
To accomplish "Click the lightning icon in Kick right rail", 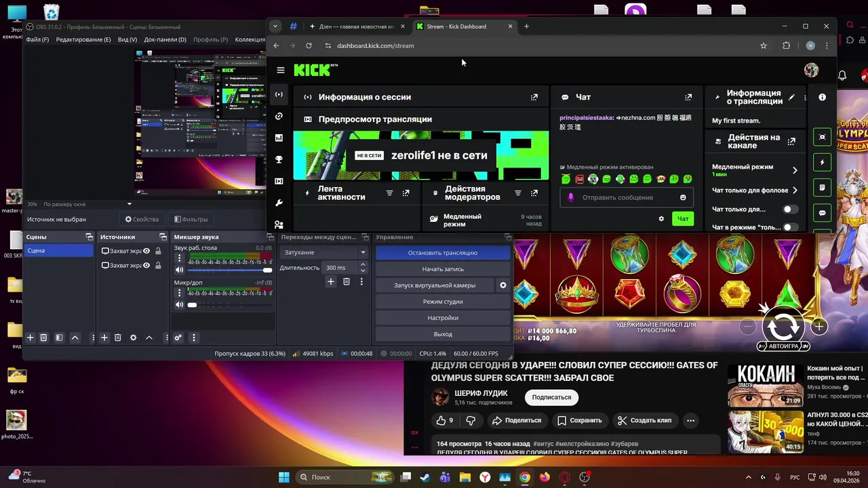I will [x=822, y=162].
